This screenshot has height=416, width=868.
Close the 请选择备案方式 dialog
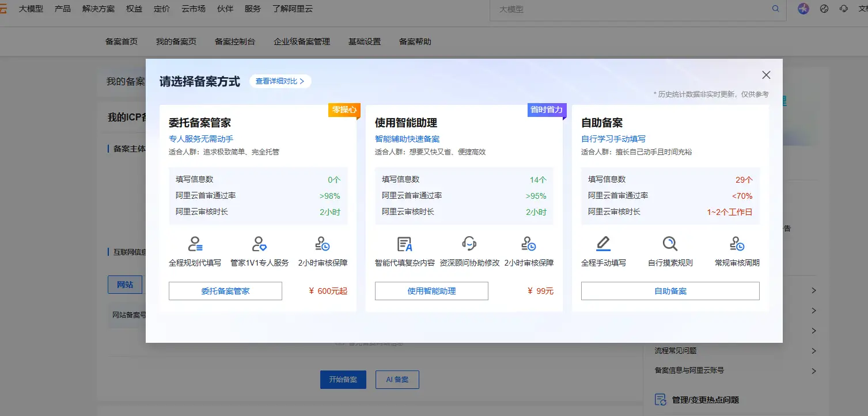coord(766,75)
